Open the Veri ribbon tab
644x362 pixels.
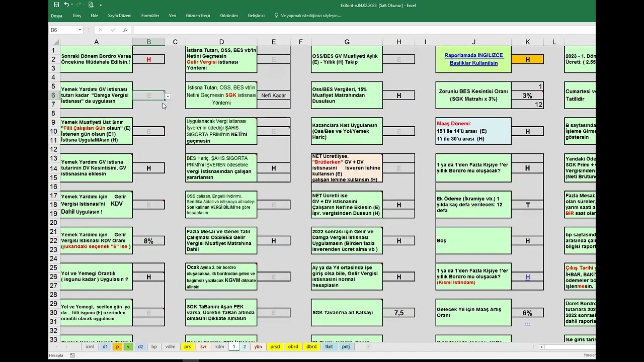173,16
